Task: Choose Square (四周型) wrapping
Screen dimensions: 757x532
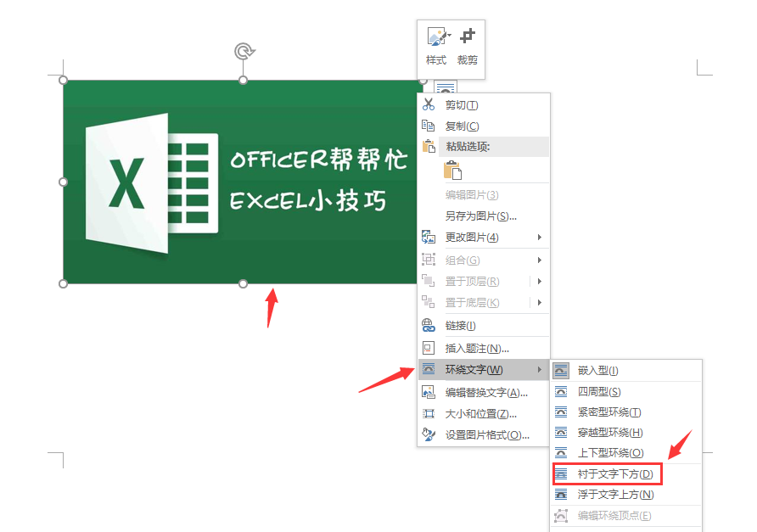Action: pyautogui.click(x=598, y=391)
